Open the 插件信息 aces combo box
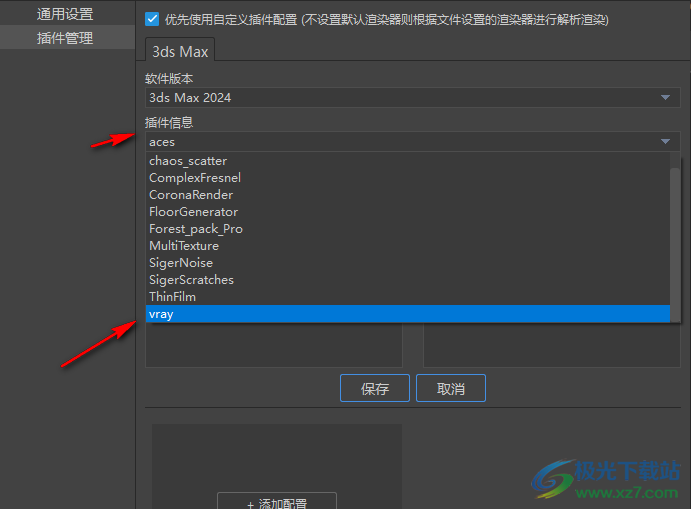 tap(412, 141)
